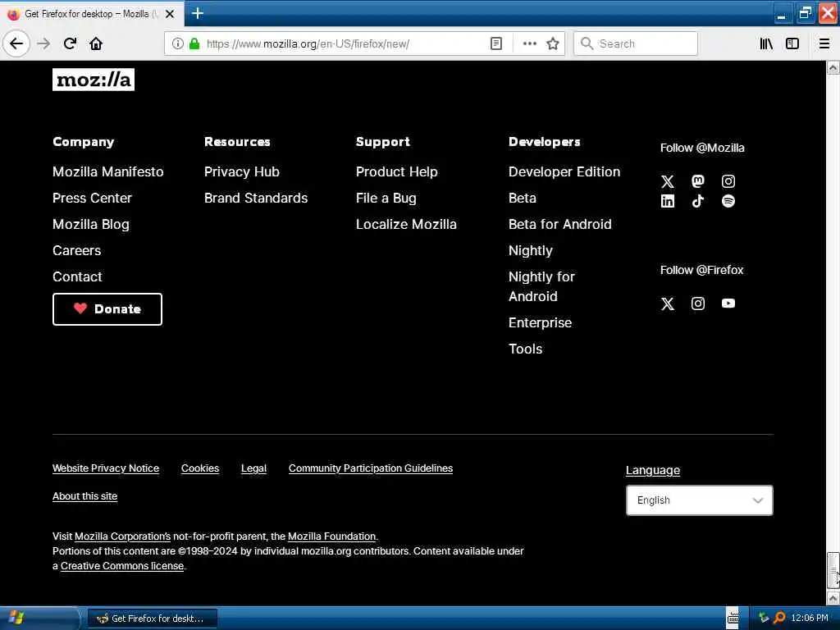This screenshot has width=840, height=630.
Task: Show sidebars icon in toolbar
Action: coord(792,43)
